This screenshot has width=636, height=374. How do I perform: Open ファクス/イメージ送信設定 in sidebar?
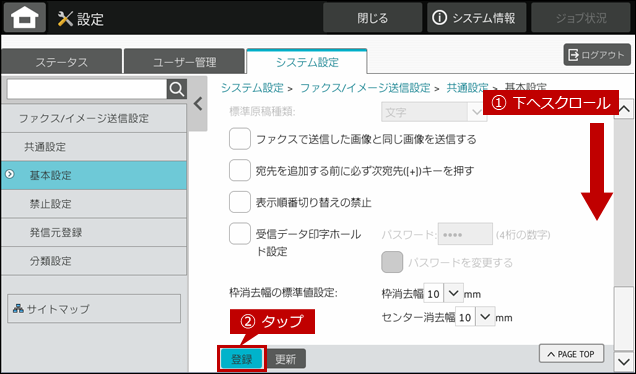(94, 118)
